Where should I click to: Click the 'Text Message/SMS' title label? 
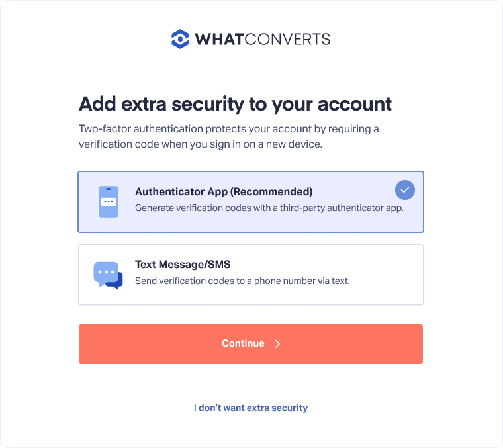183,264
